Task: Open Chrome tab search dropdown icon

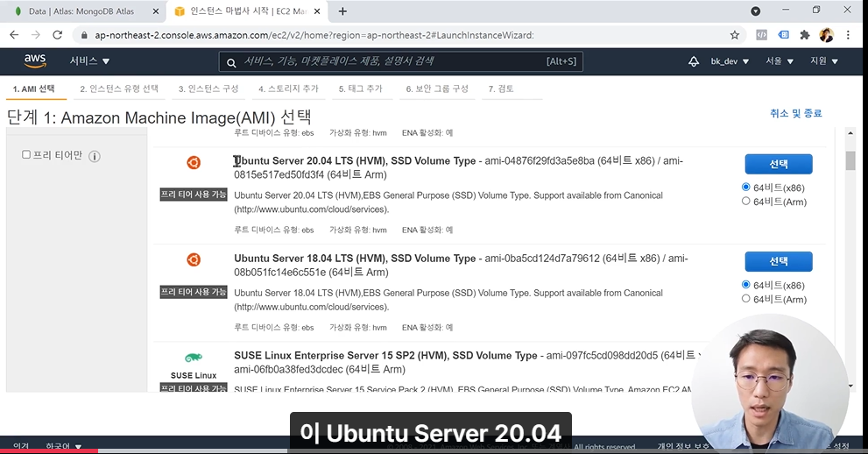Action: 755,11
